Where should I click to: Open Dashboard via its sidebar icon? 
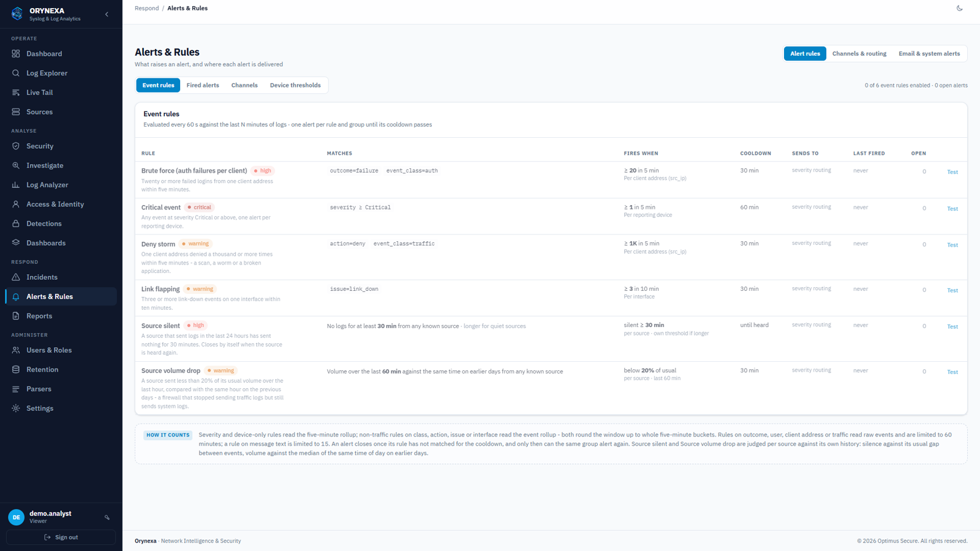coord(16,54)
